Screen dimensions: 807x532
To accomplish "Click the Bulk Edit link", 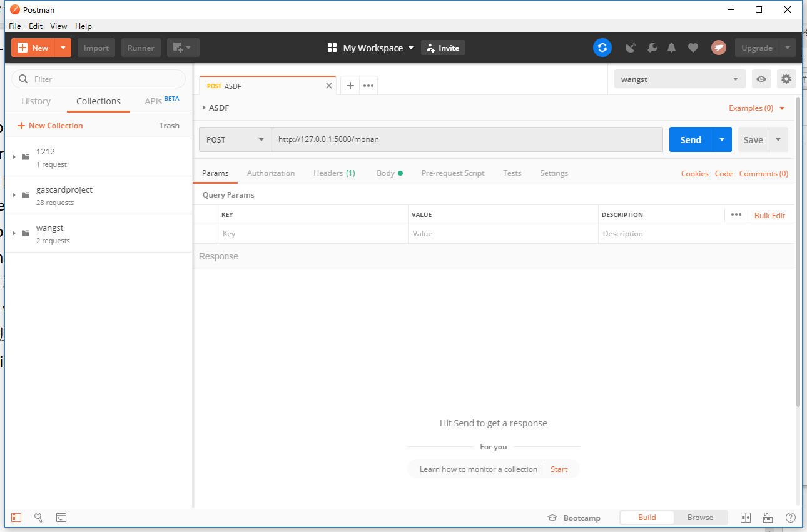I will (769, 215).
